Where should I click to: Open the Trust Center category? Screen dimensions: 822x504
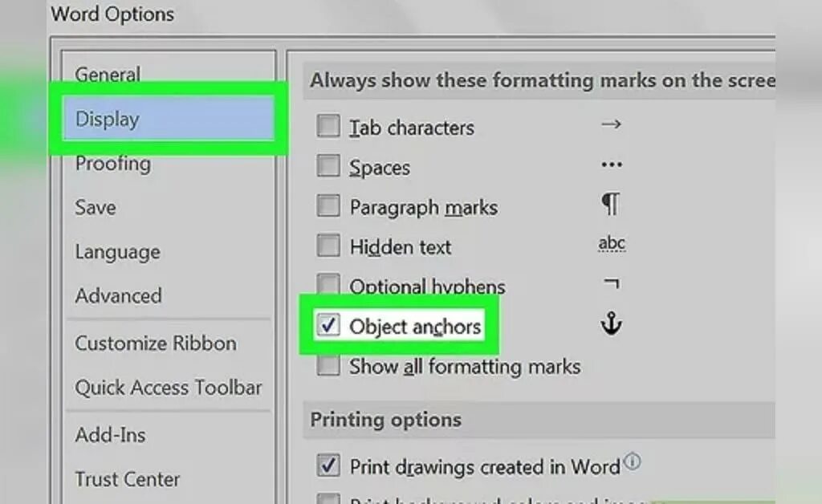pos(127,479)
